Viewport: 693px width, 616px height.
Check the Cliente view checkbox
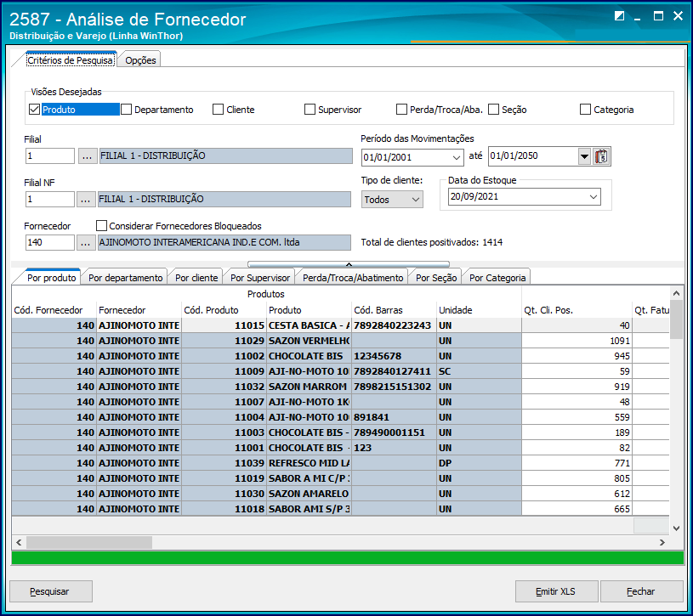[x=218, y=109]
